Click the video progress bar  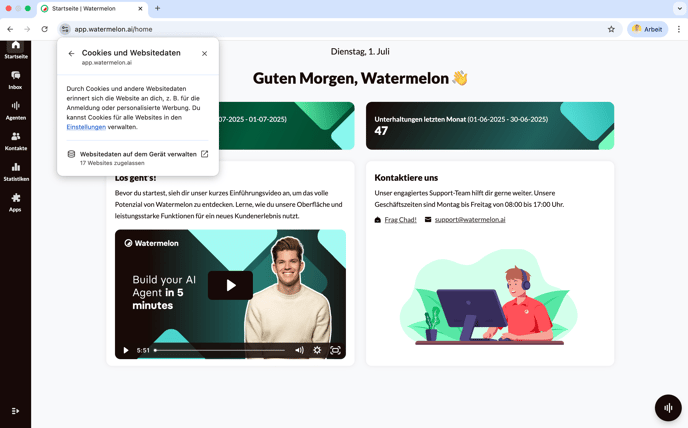(220, 350)
